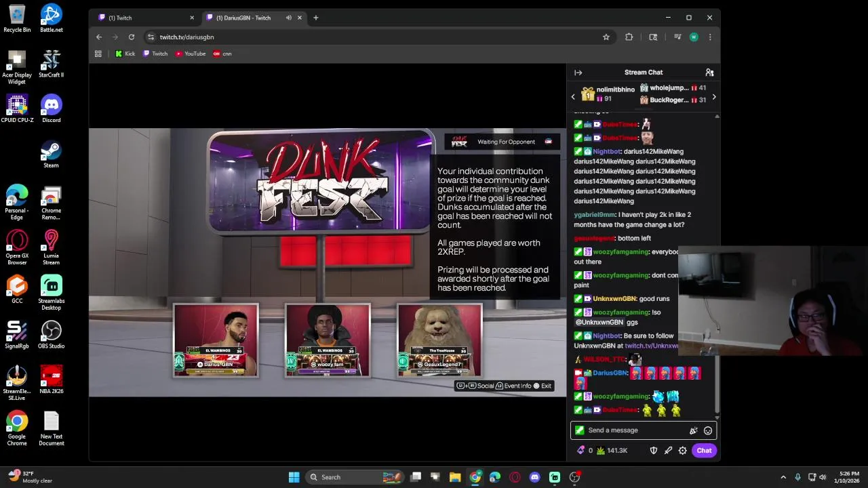Open the chat community users list icon

[709, 73]
